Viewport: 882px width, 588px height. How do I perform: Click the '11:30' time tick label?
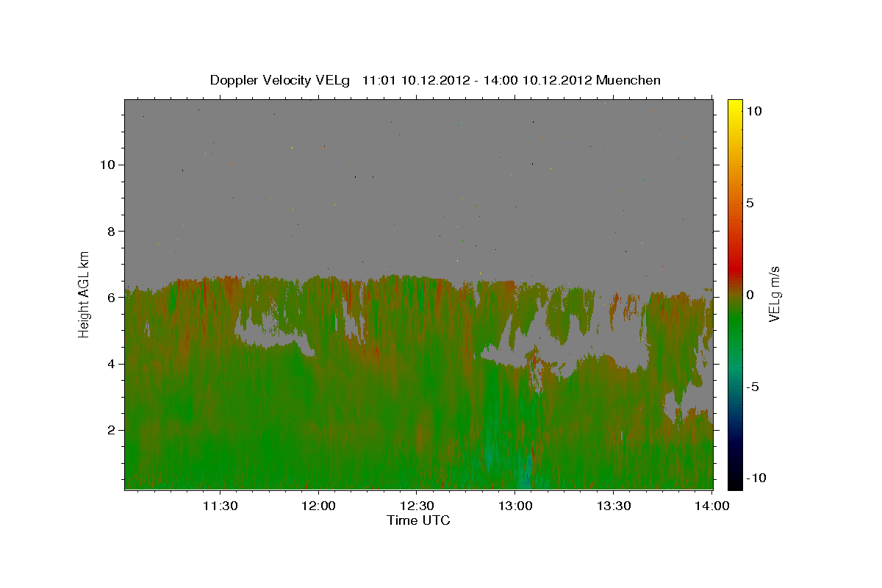[x=220, y=506]
